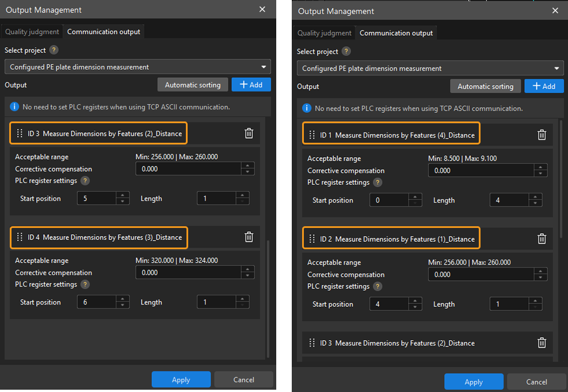The width and height of the screenshot is (568, 392).
Task: Grab the drag handle of ID 4 row
Action: click(x=20, y=237)
